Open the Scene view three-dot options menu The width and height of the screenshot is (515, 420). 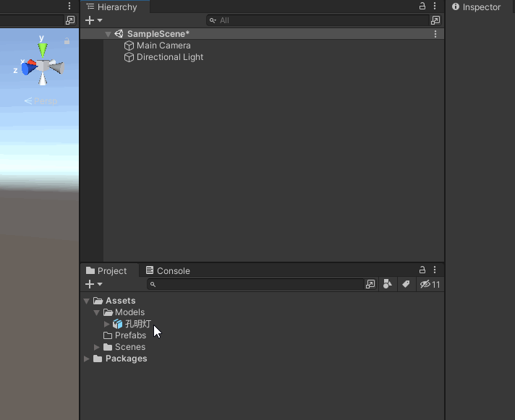69,6
